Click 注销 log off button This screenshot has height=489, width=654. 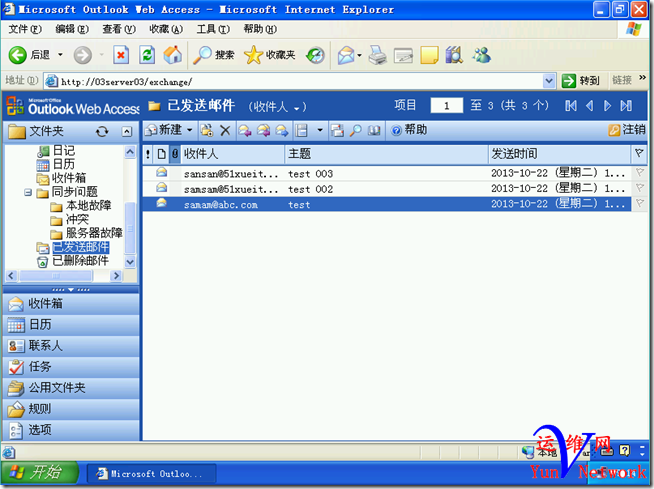click(627, 130)
